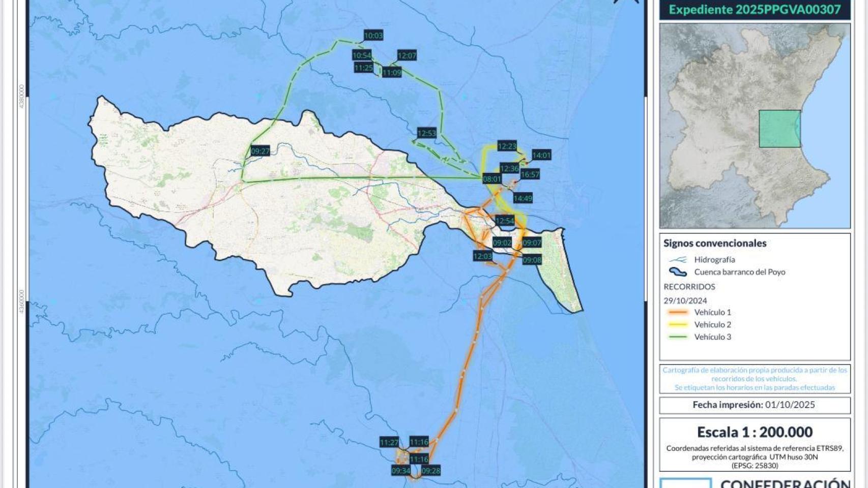This screenshot has width=868, height=488.
Task: Select the 11:27 stop marker
Action: coord(389,443)
